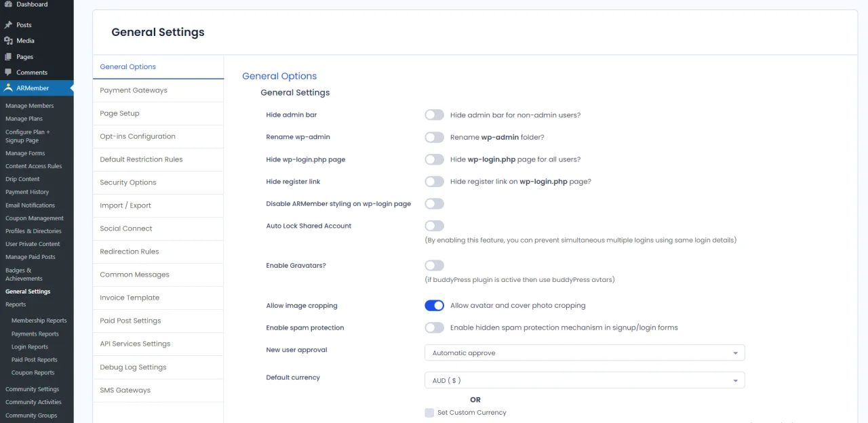
Task: Open Membership Reports submenu
Action: [39, 321]
